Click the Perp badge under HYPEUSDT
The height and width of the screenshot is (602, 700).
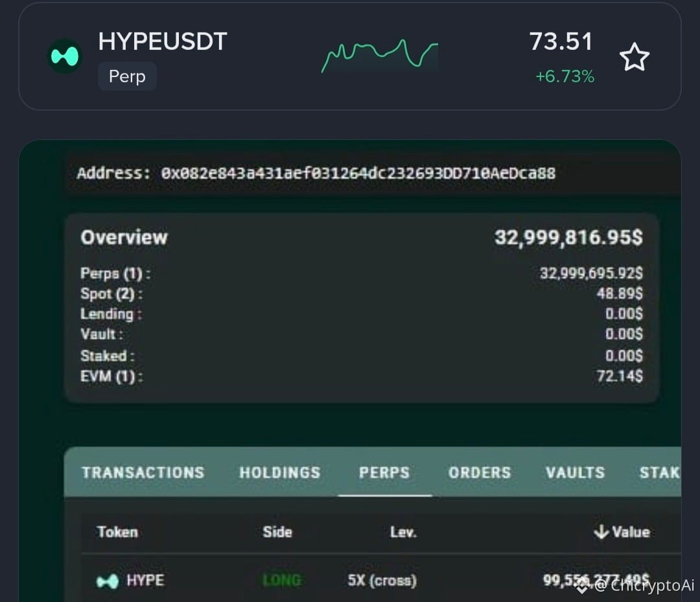(127, 76)
